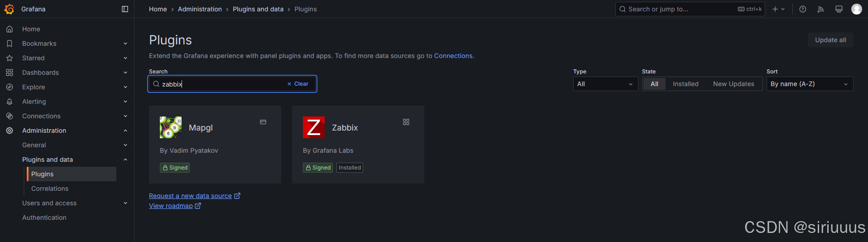Expand the Explore section chevron

(125, 87)
